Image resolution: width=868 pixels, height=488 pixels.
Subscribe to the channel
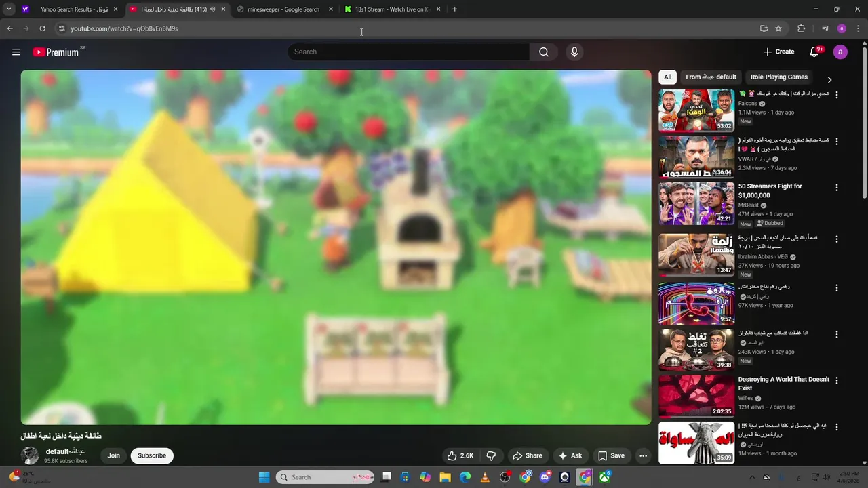click(152, 455)
